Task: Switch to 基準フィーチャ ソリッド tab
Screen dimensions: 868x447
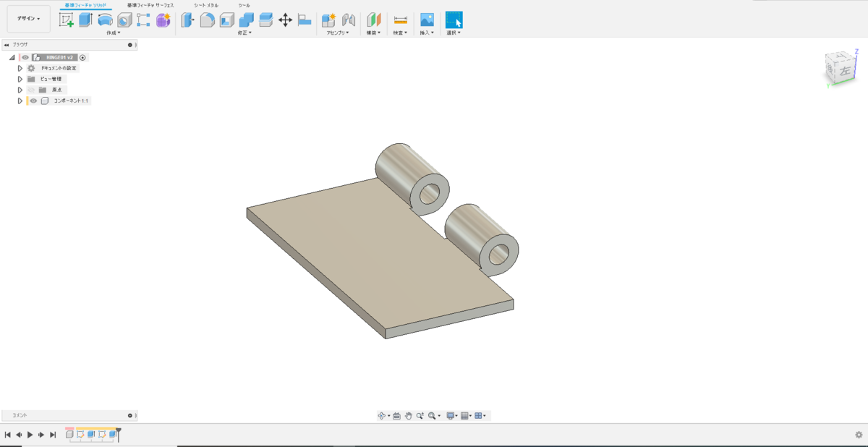Action: [x=85, y=5]
